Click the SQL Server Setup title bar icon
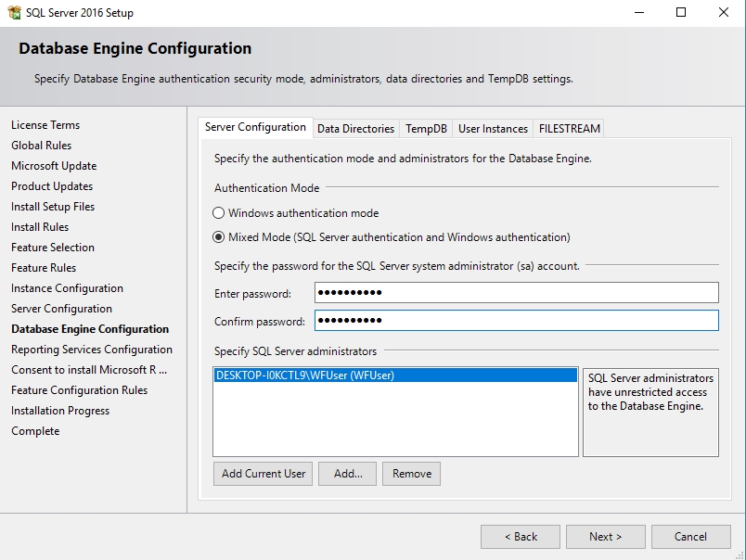This screenshot has width=746, height=560. tap(14, 13)
